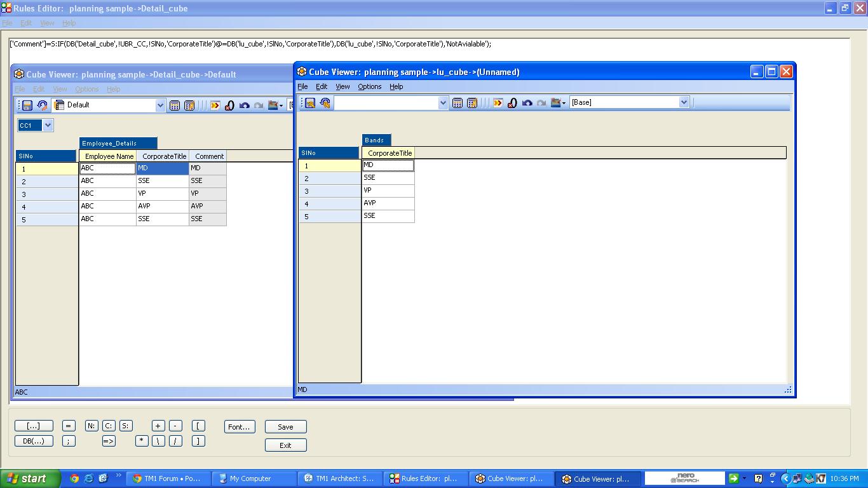Click the icon left of undo in lu_cube toolbar
Screen dimensions: 868x488
click(x=512, y=102)
